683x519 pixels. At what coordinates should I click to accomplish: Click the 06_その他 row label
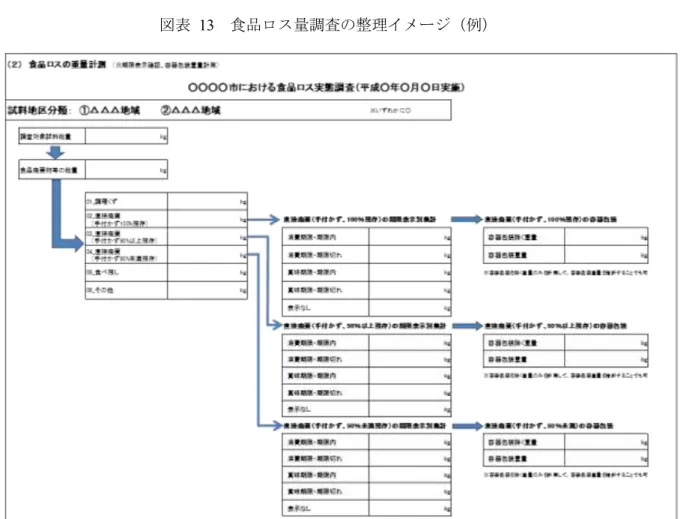point(126,290)
